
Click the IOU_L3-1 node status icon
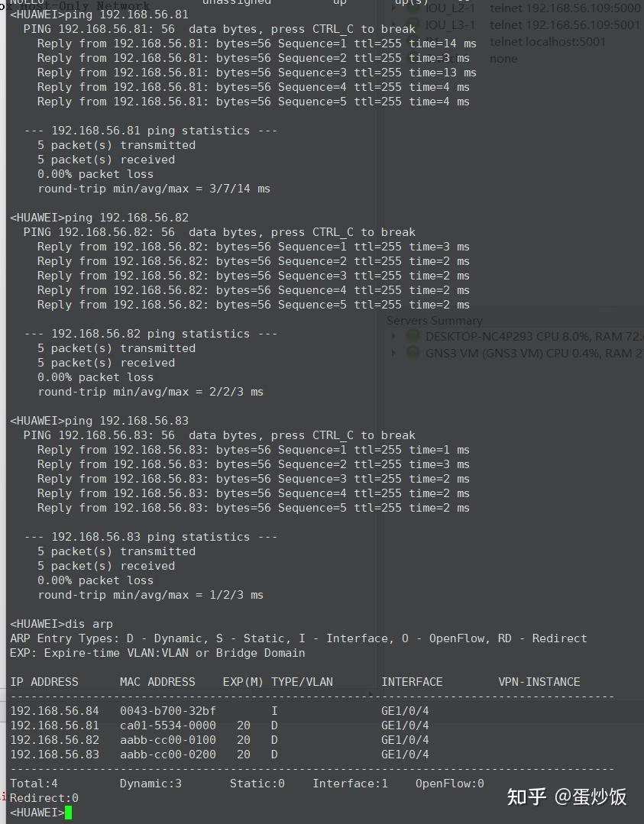[413, 24]
